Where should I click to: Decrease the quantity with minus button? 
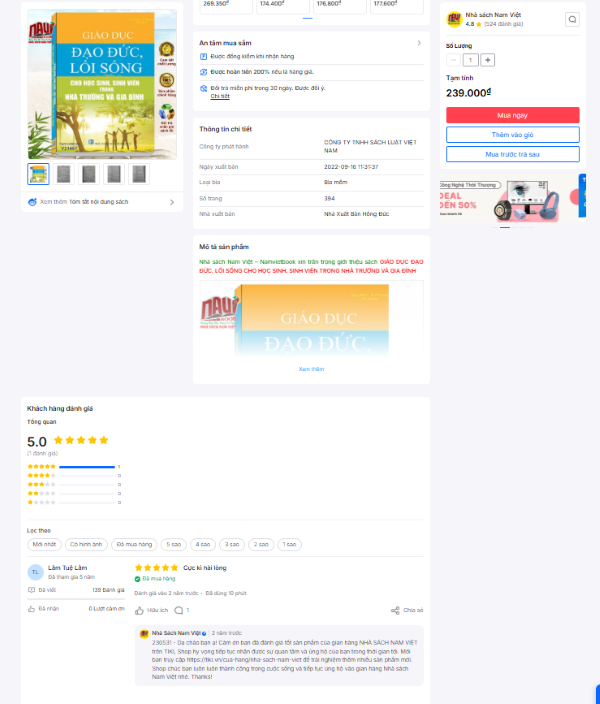pos(453,60)
